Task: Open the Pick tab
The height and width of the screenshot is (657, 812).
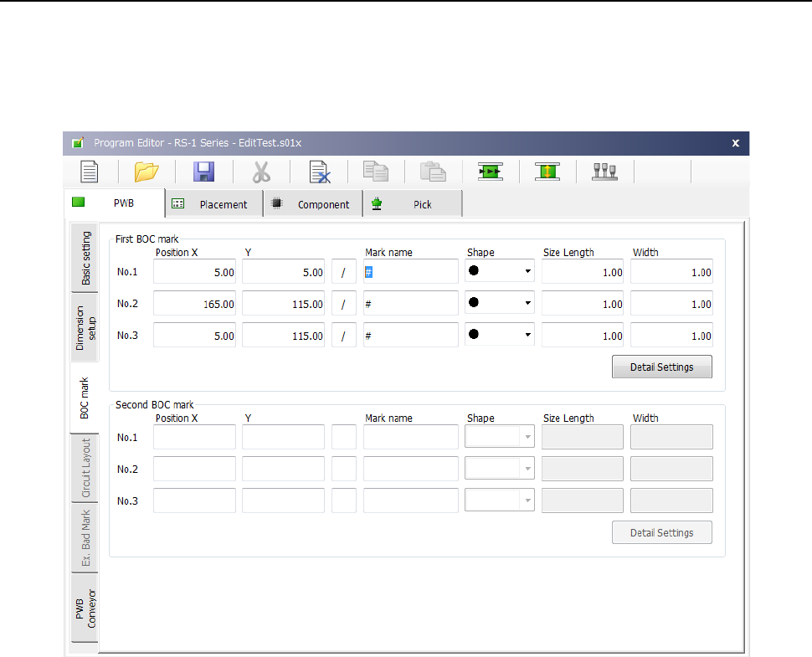Action: tap(413, 204)
